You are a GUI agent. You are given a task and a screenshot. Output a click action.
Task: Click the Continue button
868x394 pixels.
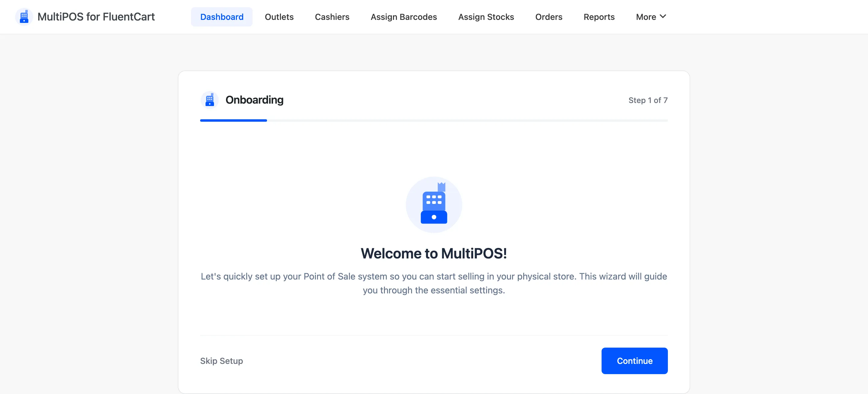[x=634, y=361]
